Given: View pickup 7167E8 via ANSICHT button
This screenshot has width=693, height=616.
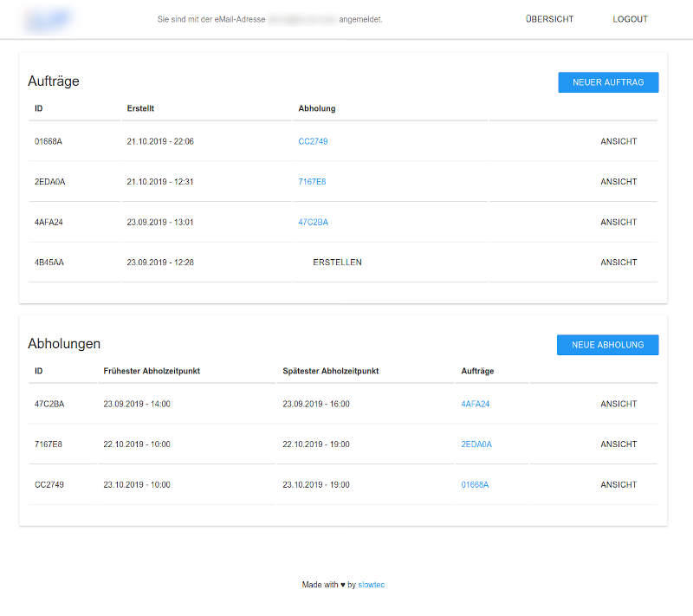Looking at the screenshot, I should pos(619,444).
